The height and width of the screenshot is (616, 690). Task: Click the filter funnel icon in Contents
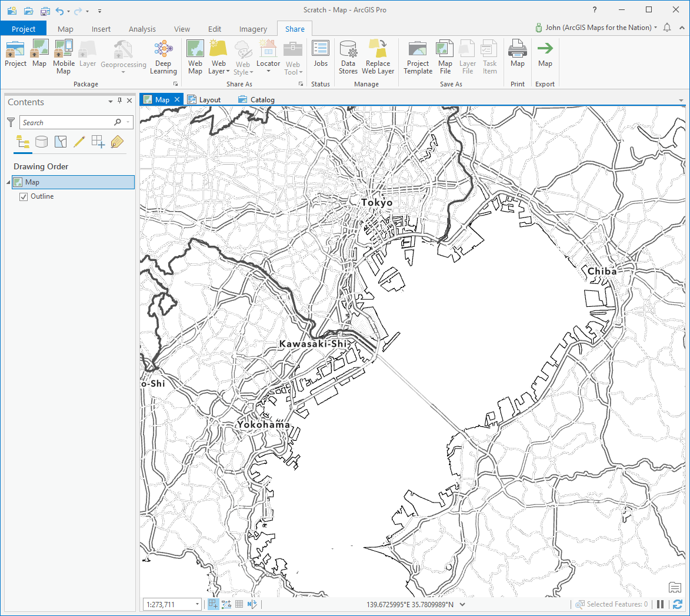point(11,122)
